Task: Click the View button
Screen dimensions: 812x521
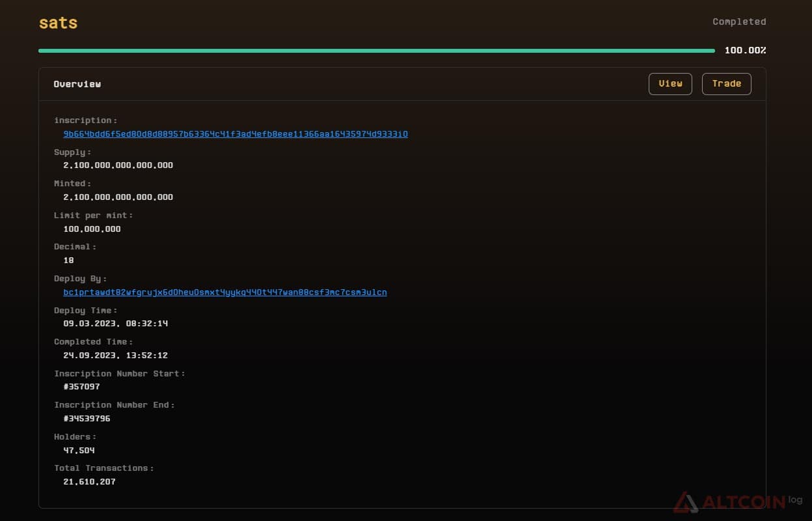Action: tap(670, 84)
